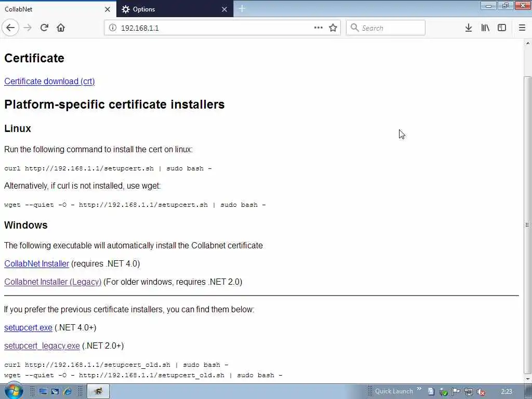The image size is (532, 399).
Task: Click the taskbar clock showing 2:23
Action: 507,392
